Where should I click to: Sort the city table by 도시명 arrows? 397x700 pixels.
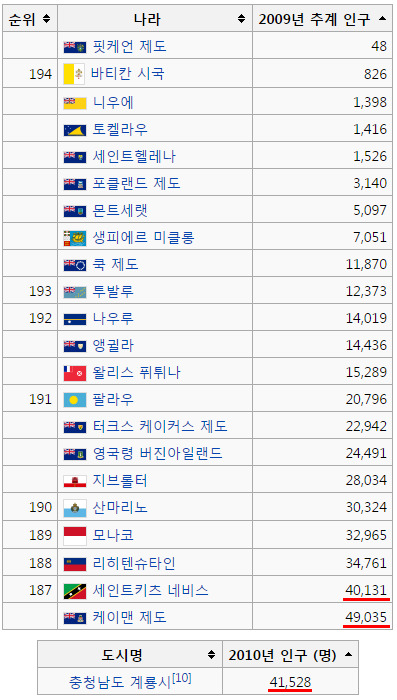click(212, 655)
